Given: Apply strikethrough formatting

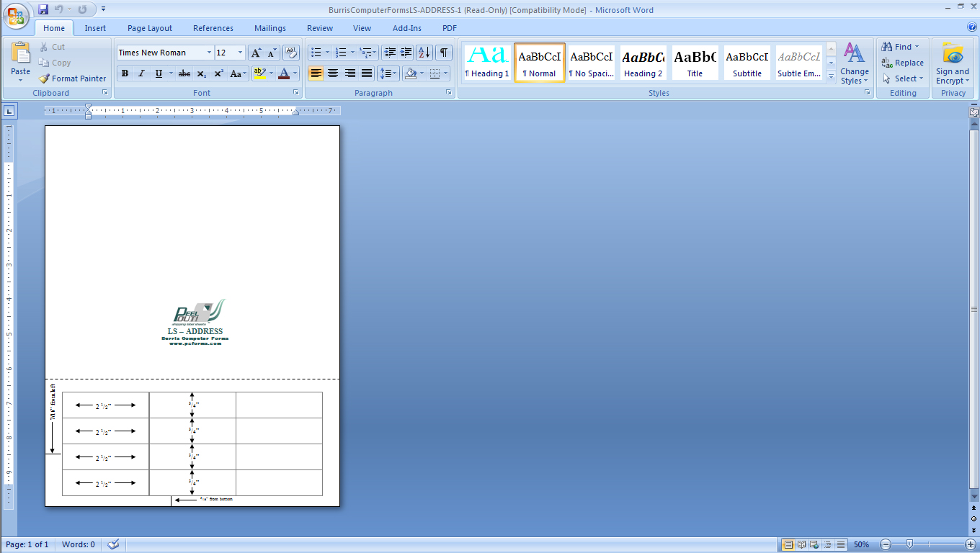Looking at the screenshot, I should point(184,73).
